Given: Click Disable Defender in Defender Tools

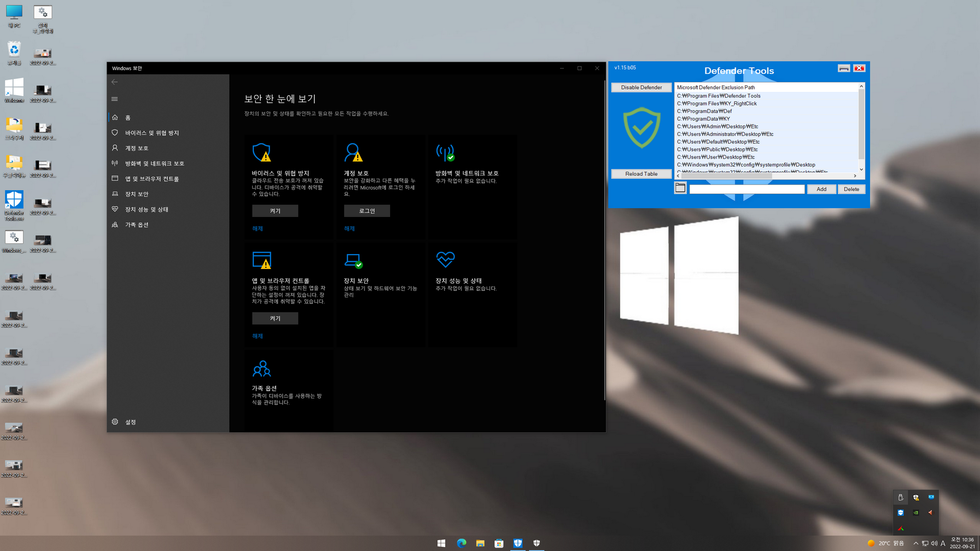Looking at the screenshot, I should pyautogui.click(x=641, y=87).
